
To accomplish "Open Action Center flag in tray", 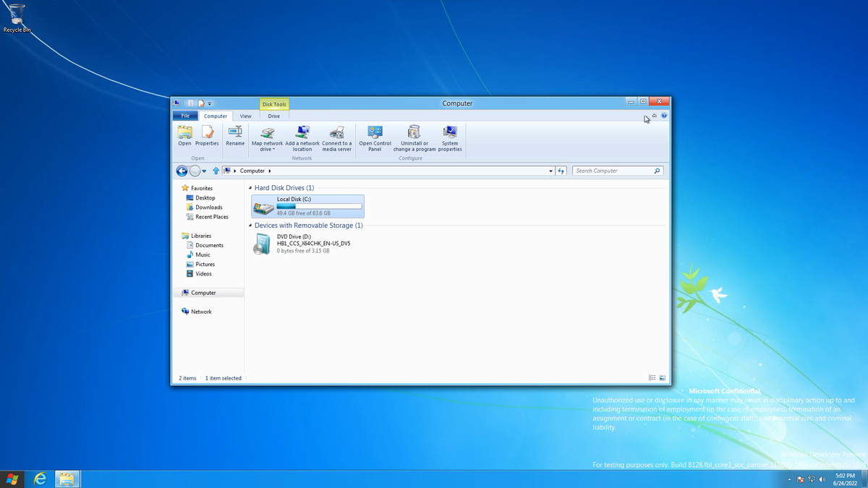I will point(801,479).
